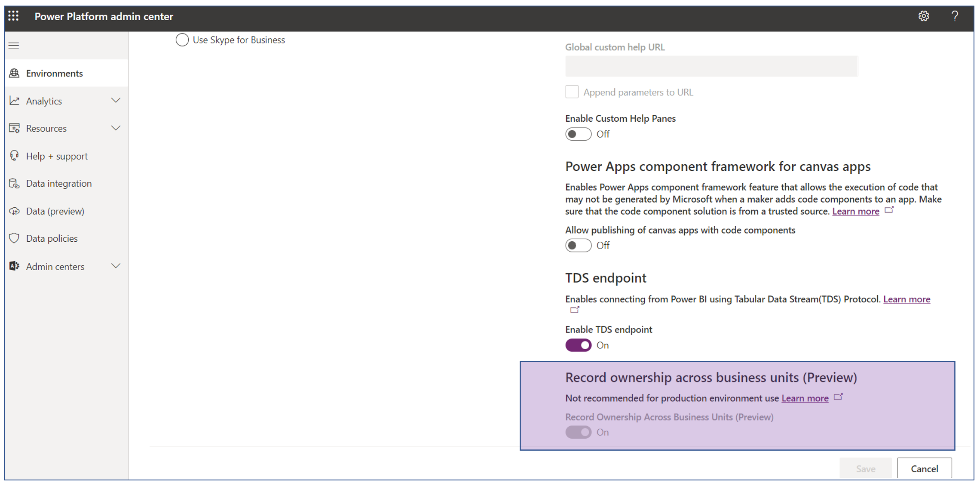Open the help question mark icon
Image resolution: width=980 pixels, height=486 pixels.
tap(955, 16)
